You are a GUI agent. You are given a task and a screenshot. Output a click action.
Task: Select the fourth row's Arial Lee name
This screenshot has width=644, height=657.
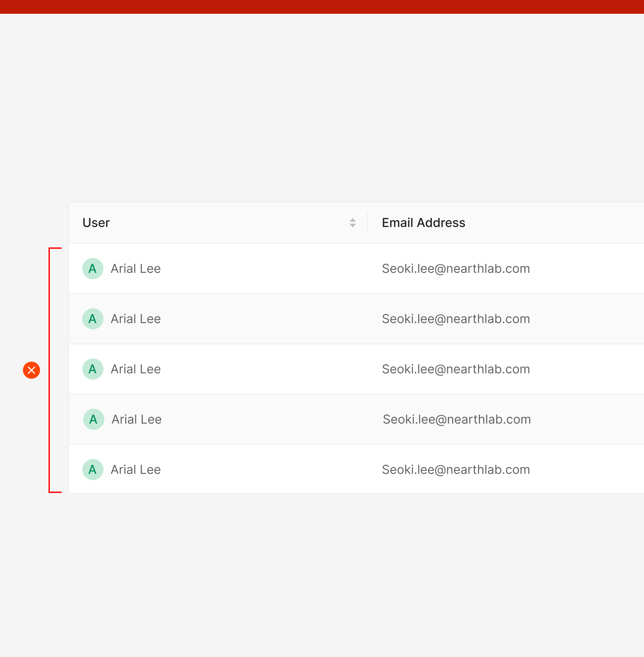click(x=137, y=419)
